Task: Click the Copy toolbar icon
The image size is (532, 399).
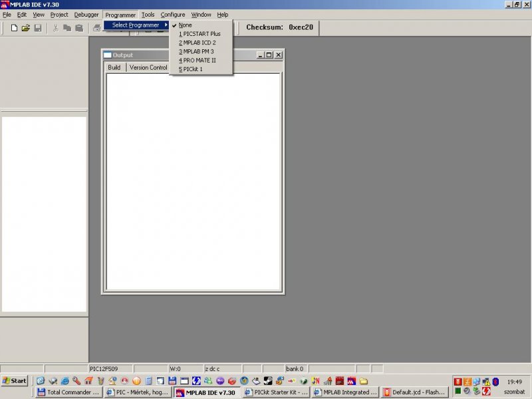Action: coord(67,28)
